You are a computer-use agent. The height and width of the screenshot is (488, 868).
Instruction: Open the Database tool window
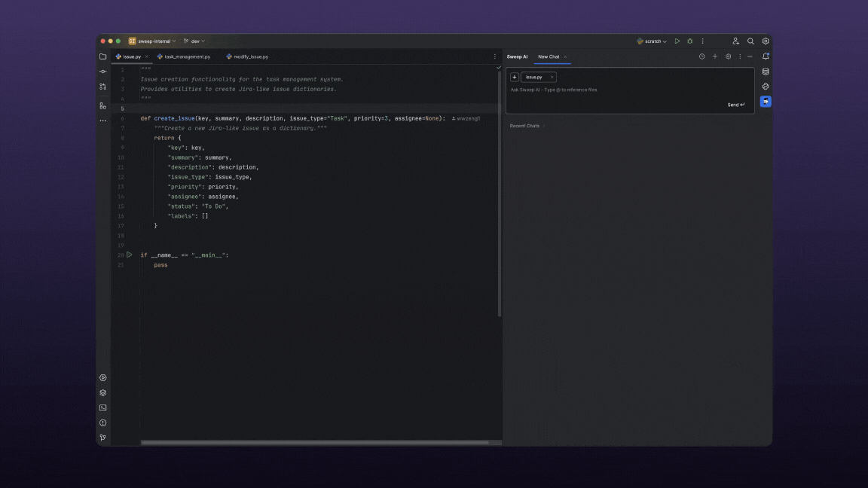pos(766,72)
